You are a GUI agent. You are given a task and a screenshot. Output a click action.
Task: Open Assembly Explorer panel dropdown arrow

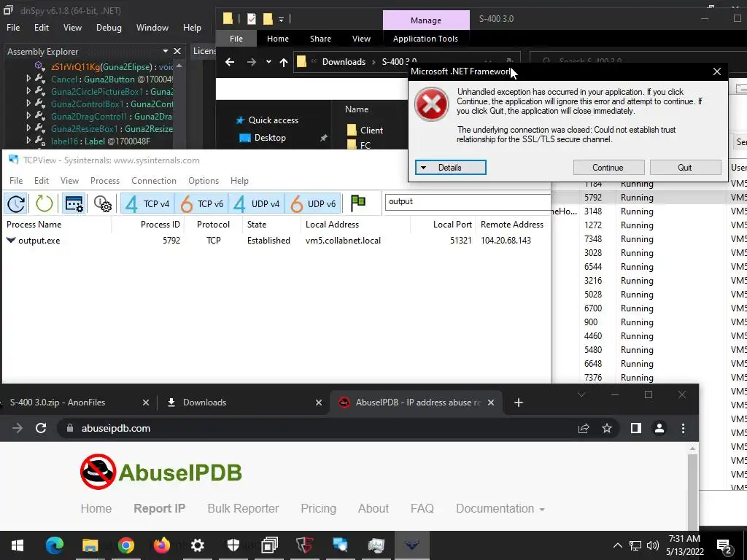coord(166,51)
